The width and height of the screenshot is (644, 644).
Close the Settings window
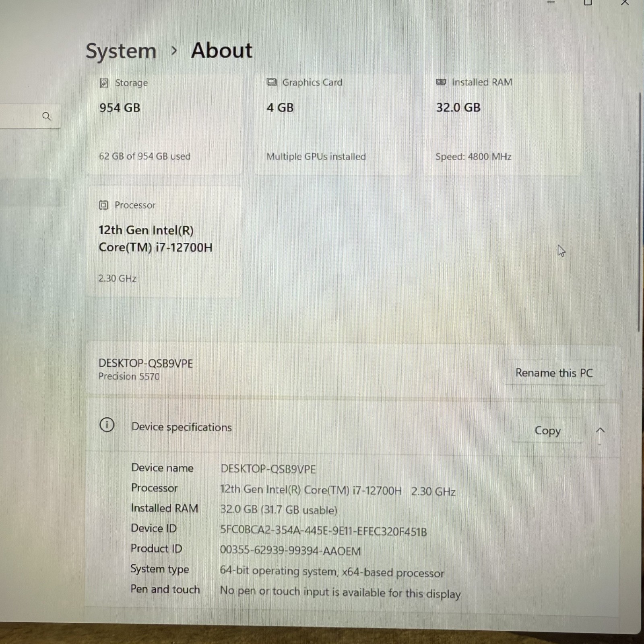(625, 3)
